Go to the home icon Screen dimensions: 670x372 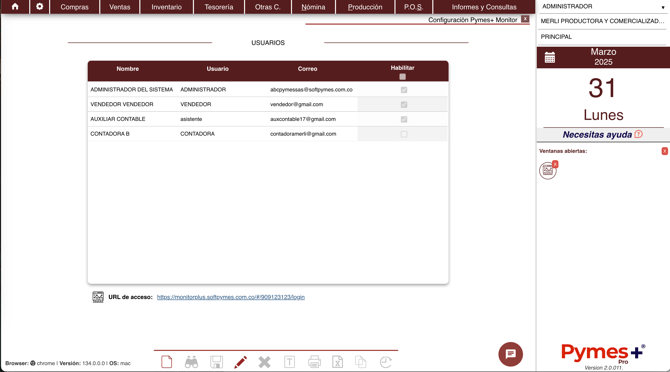[15, 7]
